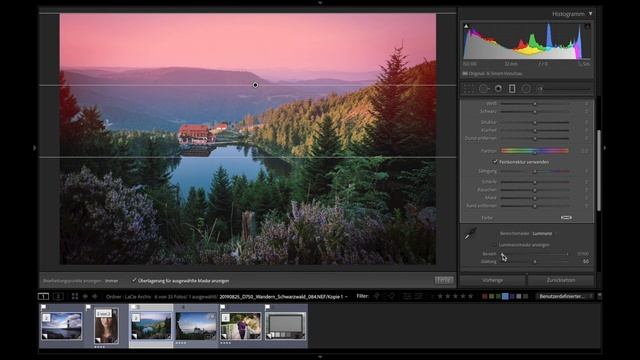Collapse the Histogramm panel
Viewport: 640px width, 360px height.
coord(591,14)
